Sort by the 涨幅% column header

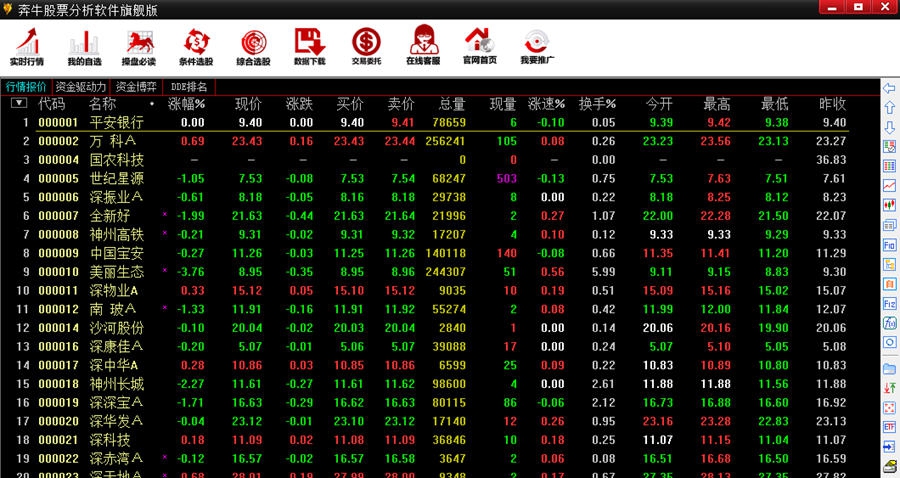(x=186, y=104)
